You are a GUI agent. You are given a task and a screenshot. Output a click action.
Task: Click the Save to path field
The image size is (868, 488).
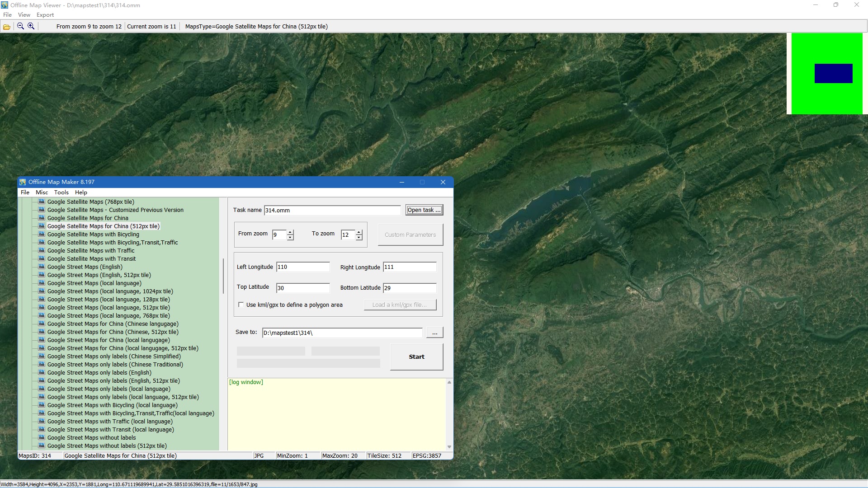pyautogui.click(x=342, y=333)
